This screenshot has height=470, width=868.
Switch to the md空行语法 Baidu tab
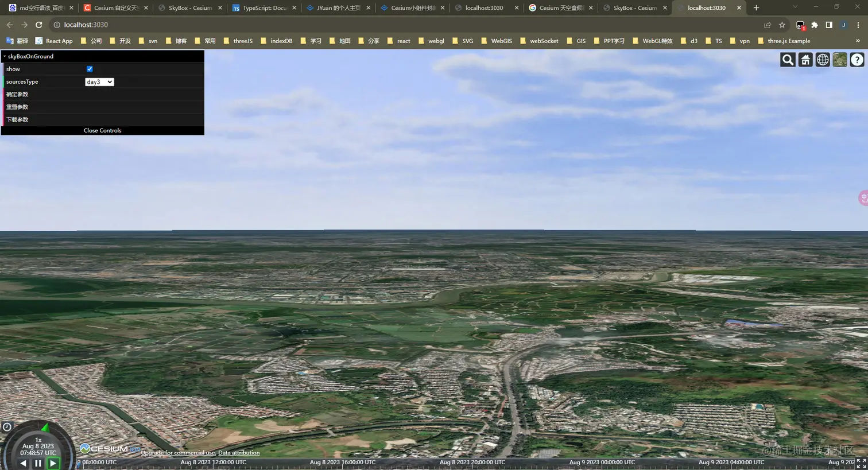click(x=41, y=8)
